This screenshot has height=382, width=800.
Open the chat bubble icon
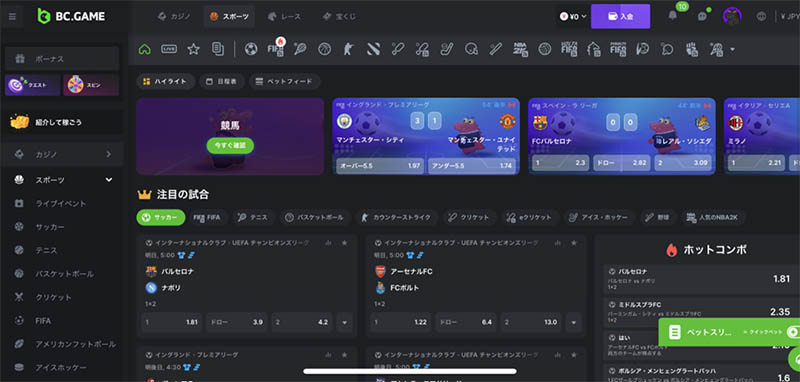[x=702, y=16]
